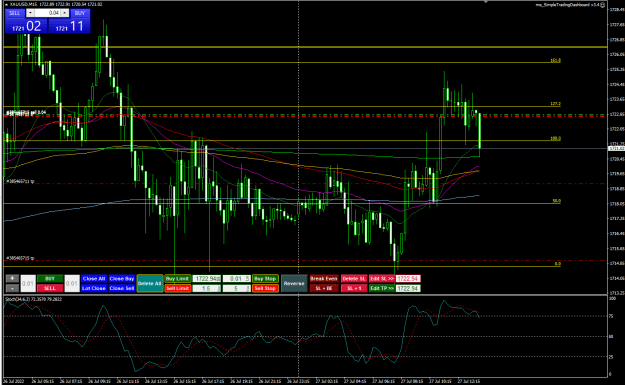Image resolution: width=625 pixels, height=385 pixels.
Task: Click the SL + 1 button
Action: coord(354,288)
